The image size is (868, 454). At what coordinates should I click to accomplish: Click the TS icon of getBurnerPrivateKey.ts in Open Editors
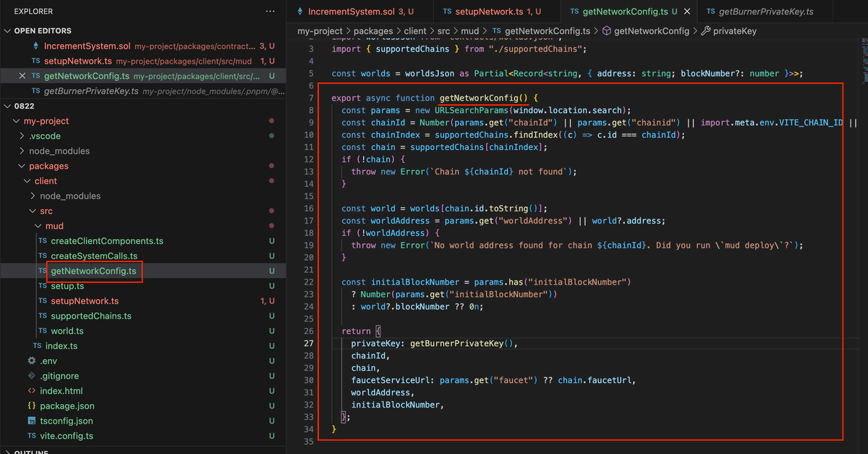coord(37,91)
